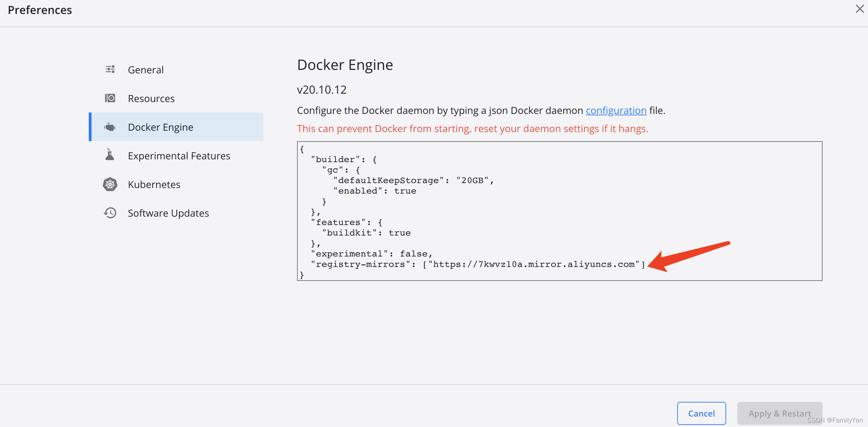The image size is (868, 427).
Task: Click the buildkit true line in editor
Action: click(366, 233)
